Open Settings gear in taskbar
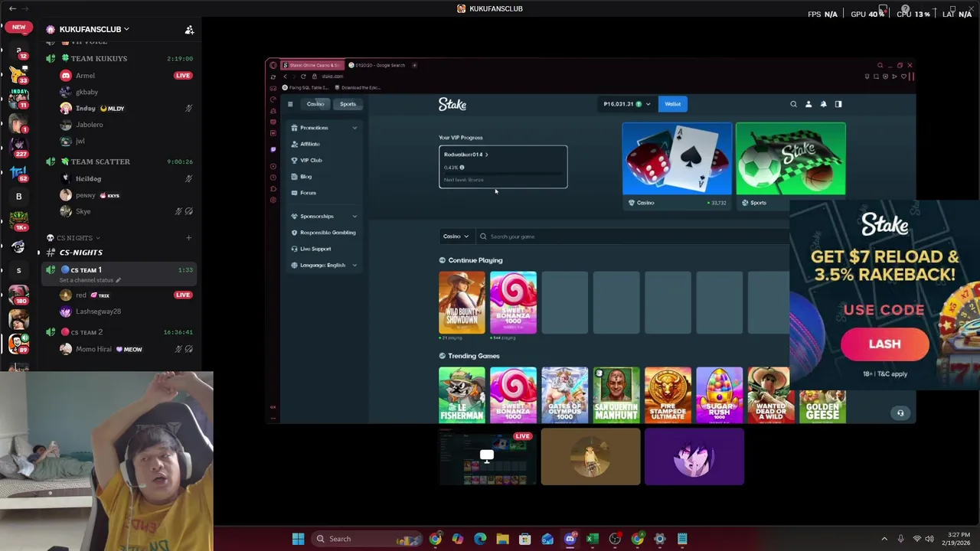The height and width of the screenshot is (551, 980). pyautogui.click(x=659, y=539)
